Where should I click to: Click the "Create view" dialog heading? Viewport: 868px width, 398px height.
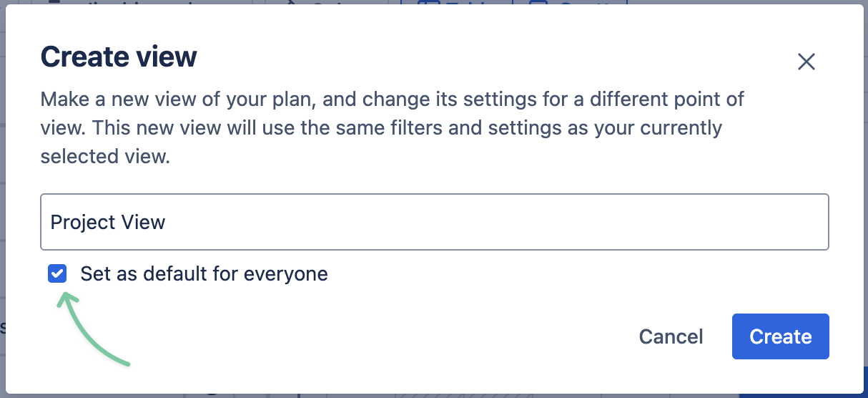(119, 57)
